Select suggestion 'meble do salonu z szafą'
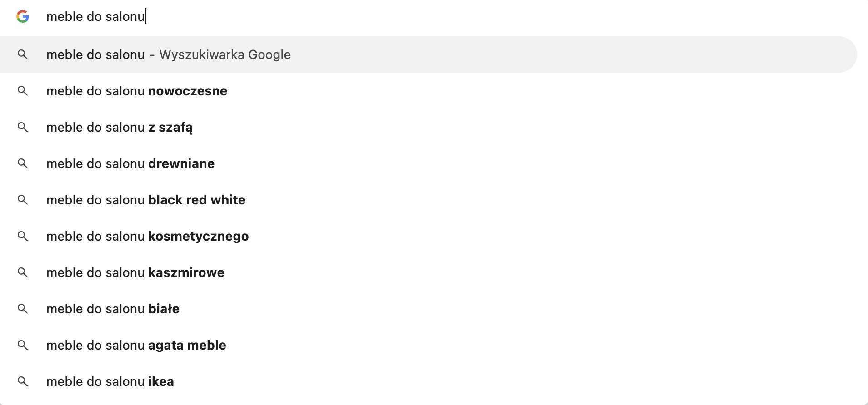Viewport: 868px width, 405px height. point(429,127)
